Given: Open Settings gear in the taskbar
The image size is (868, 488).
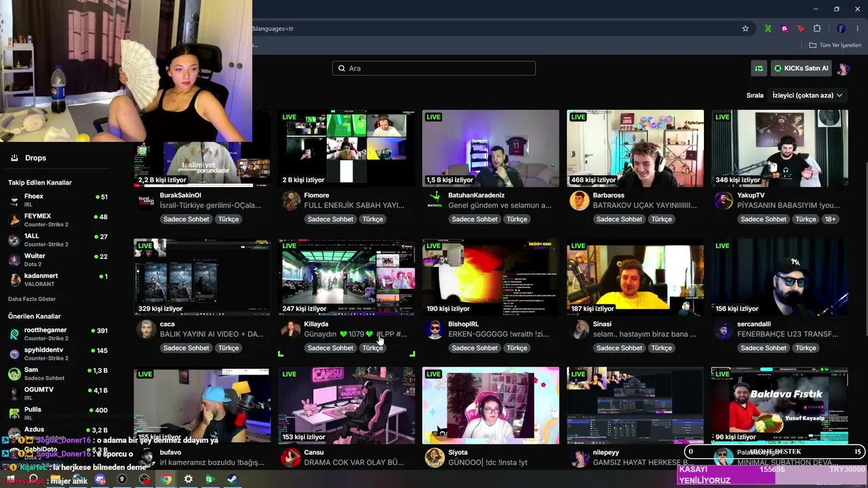Looking at the screenshot, I should (x=189, y=479).
